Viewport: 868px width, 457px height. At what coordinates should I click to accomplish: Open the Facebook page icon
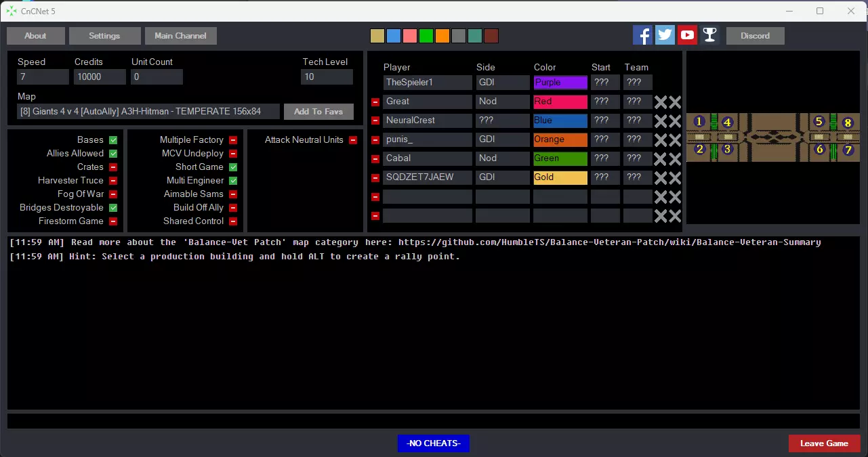(642, 35)
